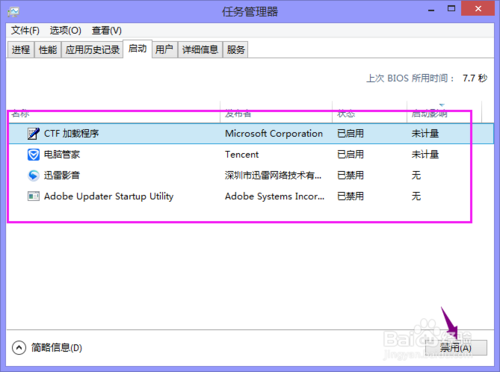Minimize the Task Manager window

pyautogui.click(x=431, y=10)
